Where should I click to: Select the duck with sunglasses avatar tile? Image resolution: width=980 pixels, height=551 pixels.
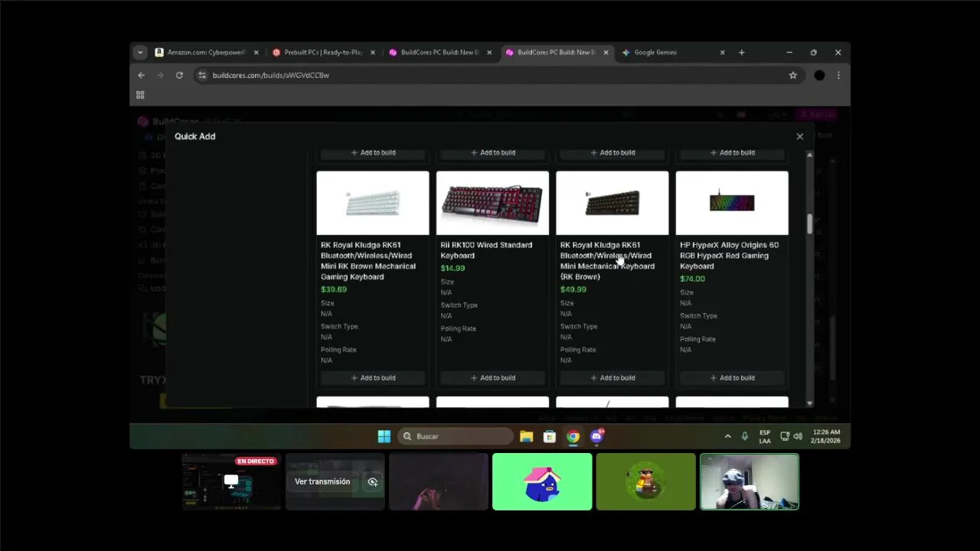pyautogui.click(x=645, y=481)
